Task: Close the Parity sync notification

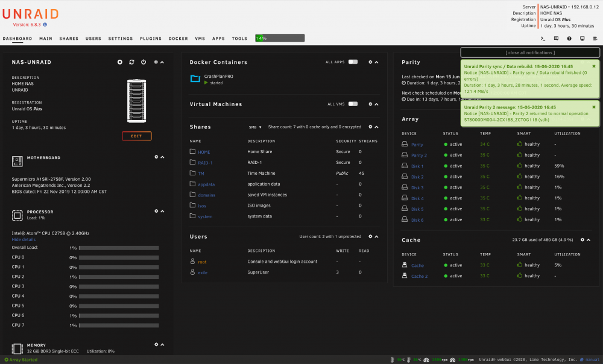Action: coord(594,66)
